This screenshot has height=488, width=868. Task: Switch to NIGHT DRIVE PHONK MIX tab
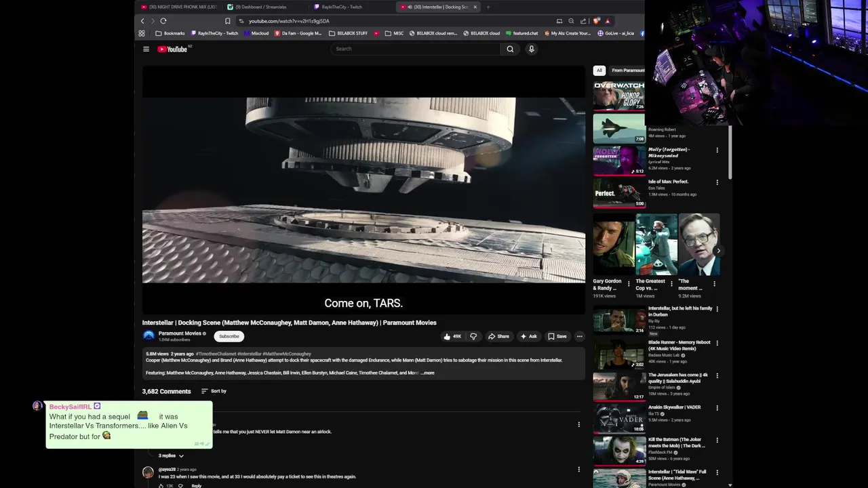pyautogui.click(x=179, y=7)
